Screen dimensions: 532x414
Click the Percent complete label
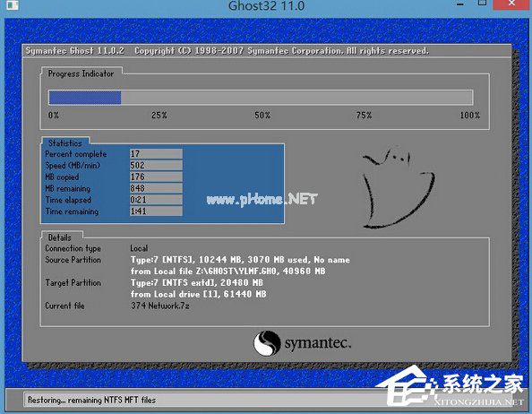(75, 154)
